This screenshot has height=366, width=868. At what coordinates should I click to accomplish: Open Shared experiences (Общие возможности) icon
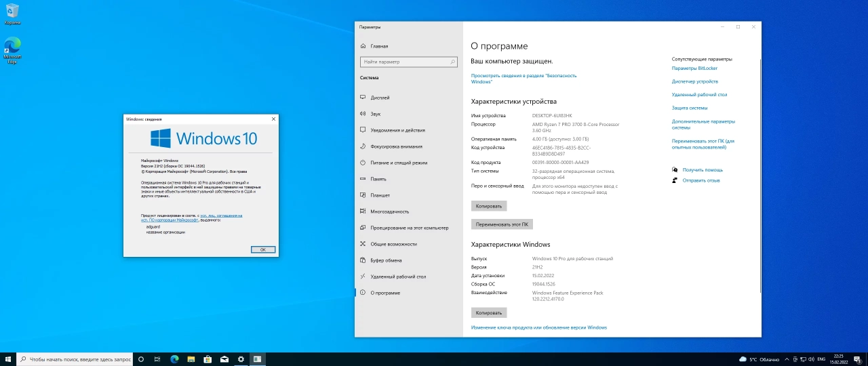tap(362, 244)
